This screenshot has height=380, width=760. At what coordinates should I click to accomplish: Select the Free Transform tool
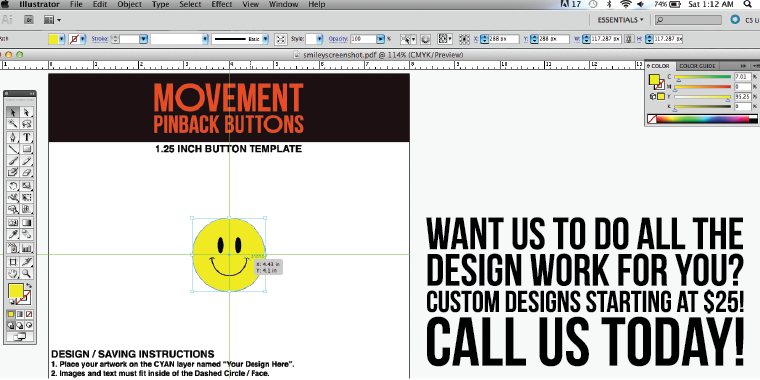tap(27, 197)
